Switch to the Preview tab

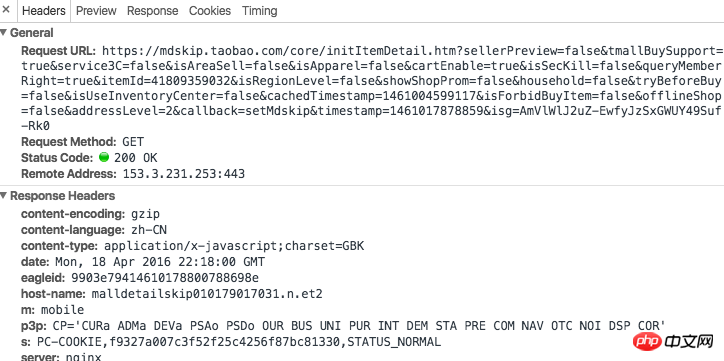pyautogui.click(x=96, y=11)
